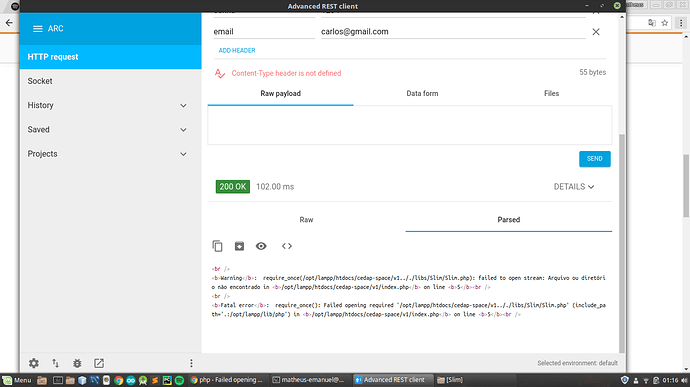Toggle source code view icon
This screenshot has height=387, width=690.
tap(287, 246)
